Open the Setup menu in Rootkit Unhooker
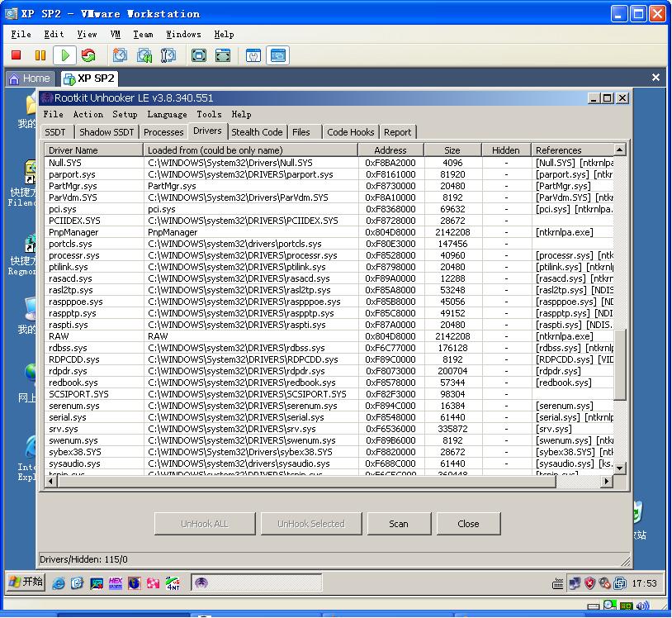 click(x=125, y=115)
